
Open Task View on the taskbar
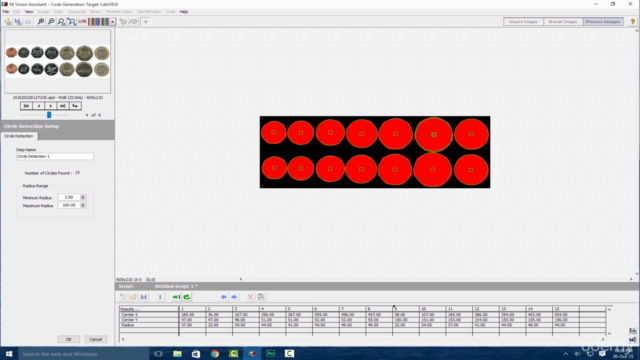coord(158,353)
